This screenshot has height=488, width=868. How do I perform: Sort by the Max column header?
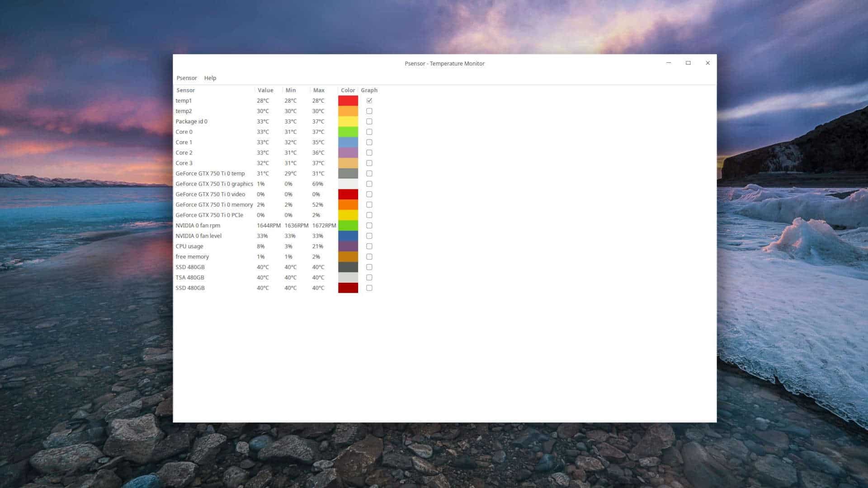click(x=318, y=90)
